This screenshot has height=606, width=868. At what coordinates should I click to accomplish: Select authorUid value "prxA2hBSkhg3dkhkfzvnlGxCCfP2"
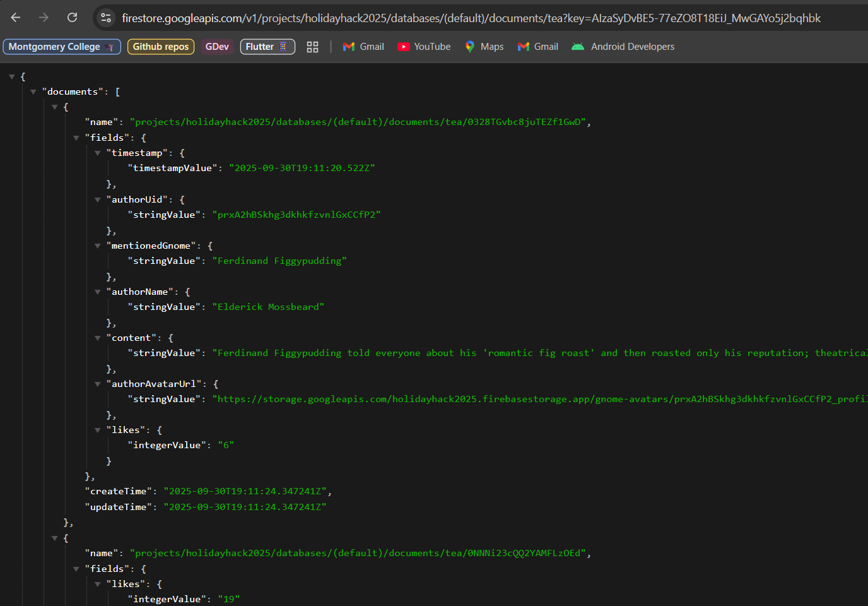pos(296,215)
